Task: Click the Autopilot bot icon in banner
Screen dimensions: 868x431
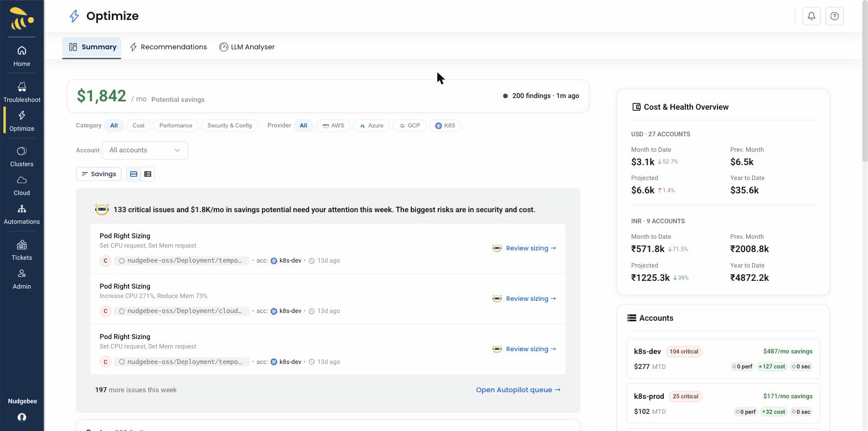Action: pyautogui.click(x=102, y=210)
